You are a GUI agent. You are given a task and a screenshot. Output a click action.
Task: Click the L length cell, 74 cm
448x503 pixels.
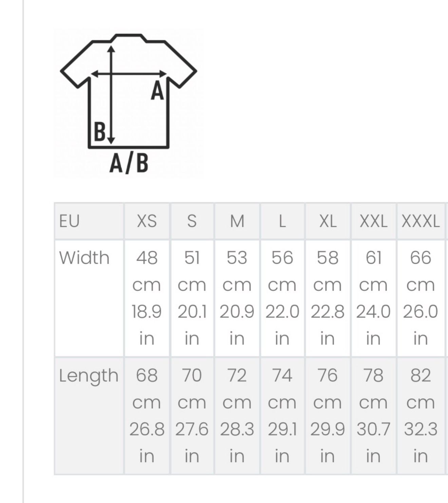coord(282,415)
